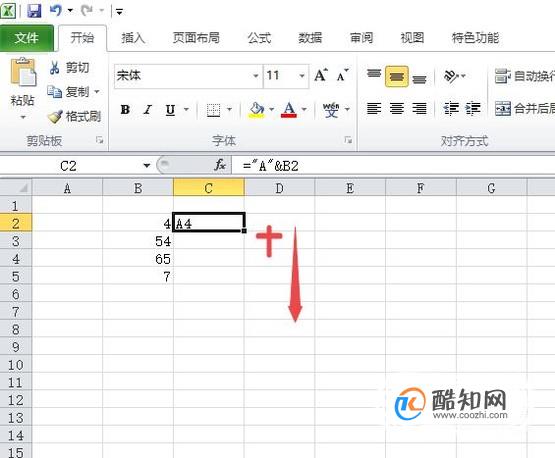
Task: Switch to the 插入 ribbon tab
Action: coord(133,38)
